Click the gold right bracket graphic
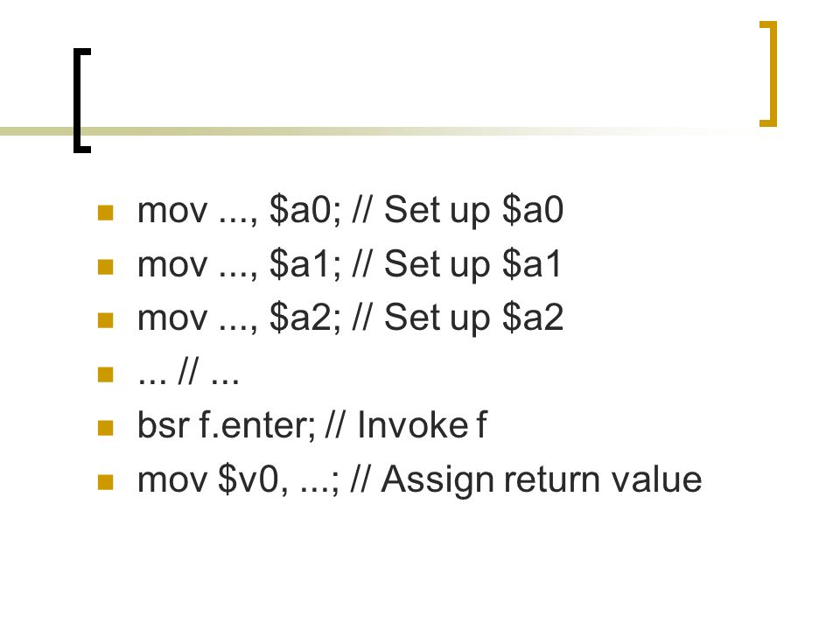Screen dimensions: 840x630 point(768,73)
